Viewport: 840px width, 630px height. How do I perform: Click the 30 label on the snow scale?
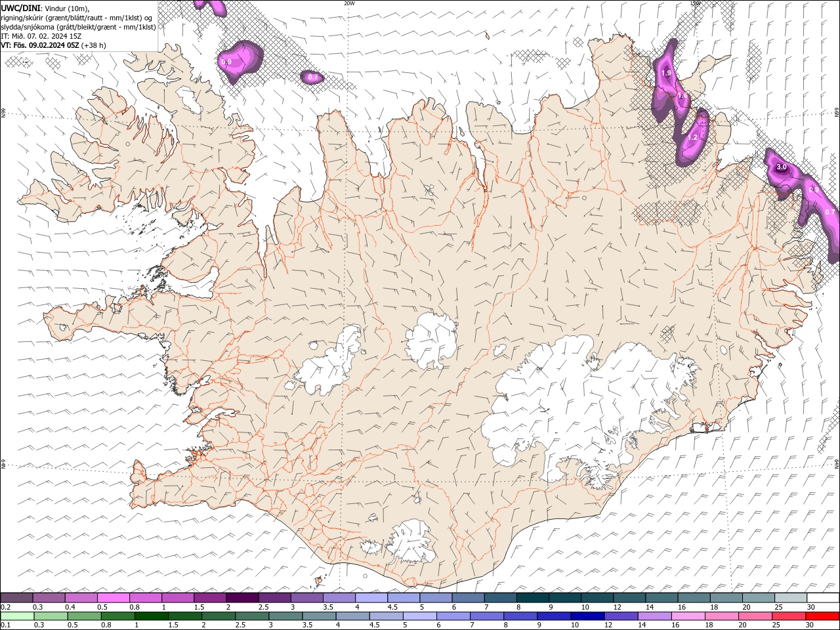click(x=811, y=607)
